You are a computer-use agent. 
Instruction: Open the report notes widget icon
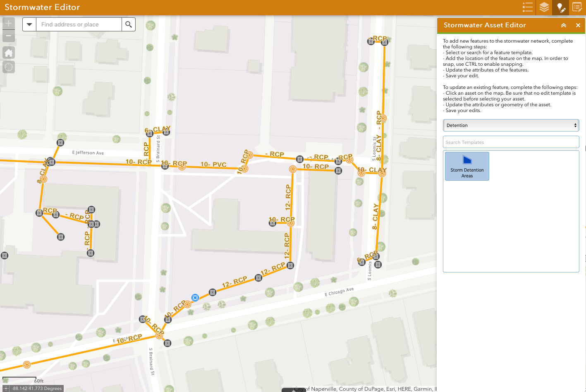click(x=577, y=7)
